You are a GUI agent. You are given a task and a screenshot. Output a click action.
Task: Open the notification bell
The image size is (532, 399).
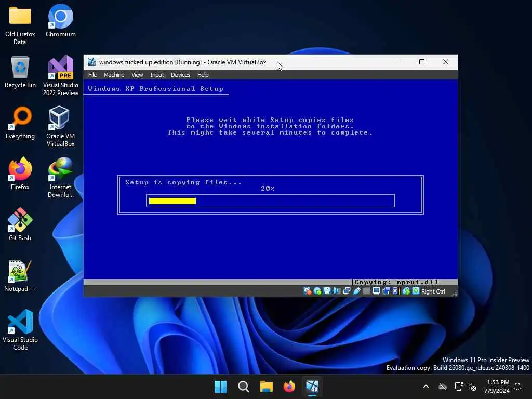pyautogui.click(x=518, y=387)
